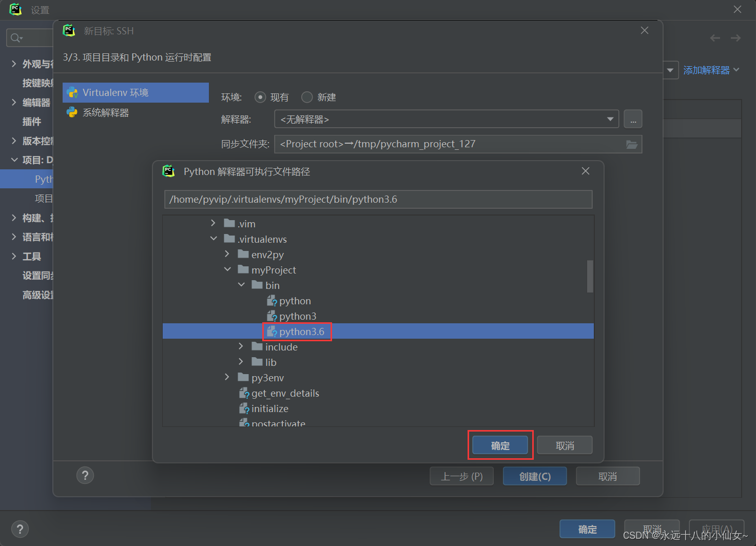Confirm the interpreter path with 确定

pos(500,445)
